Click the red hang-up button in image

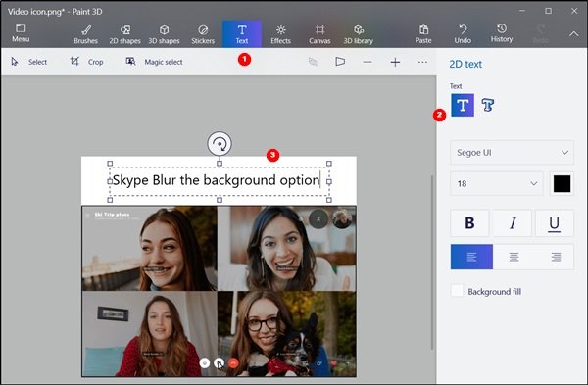[233, 362]
